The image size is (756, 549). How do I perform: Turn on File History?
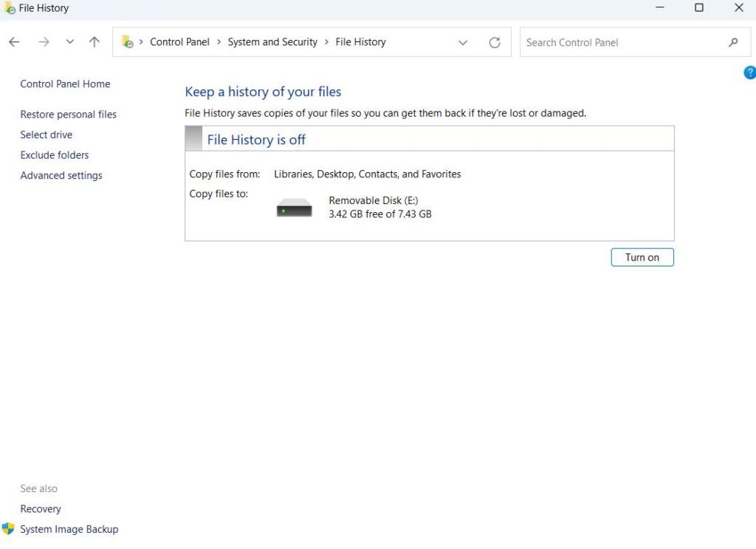click(x=642, y=257)
